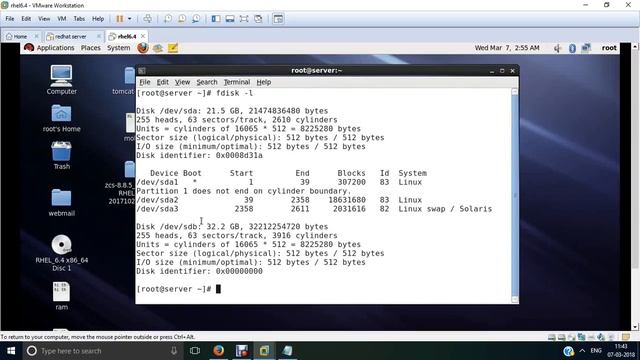Close the rhel6.4 tab
This screenshot has width=640, height=360.
point(143,36)
